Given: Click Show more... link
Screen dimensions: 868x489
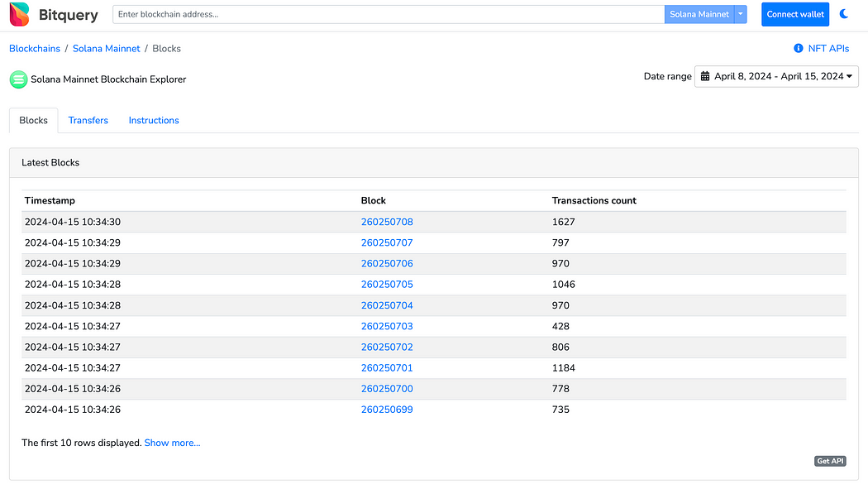Looking at the screenshot, I should coord(172,443).
